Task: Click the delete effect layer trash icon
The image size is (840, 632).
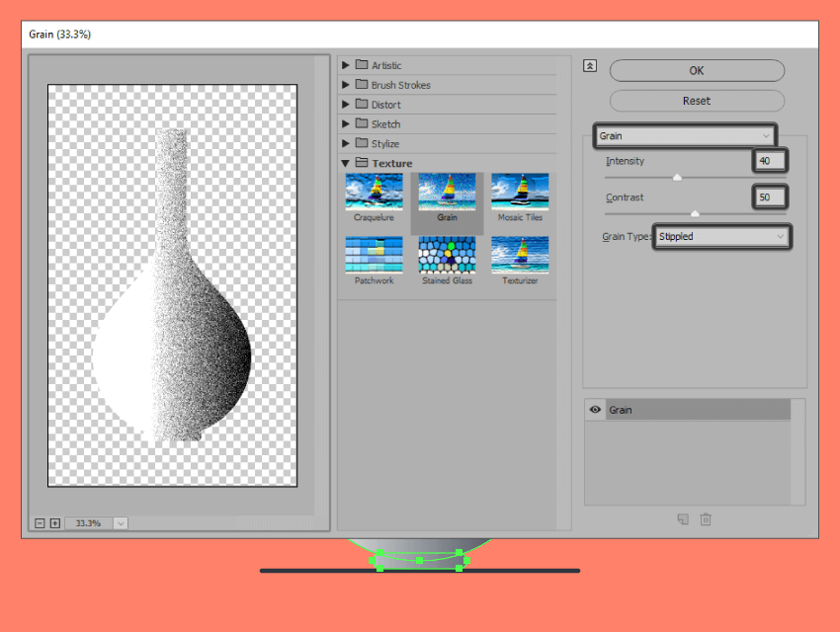Action: (x=706, y=519)
